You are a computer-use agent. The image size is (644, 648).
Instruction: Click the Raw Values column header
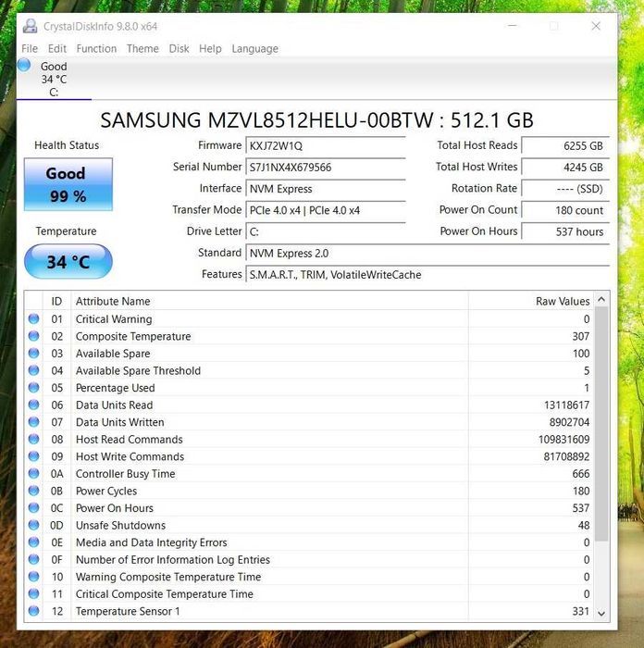pyautogui.click(x=532, y=301)
